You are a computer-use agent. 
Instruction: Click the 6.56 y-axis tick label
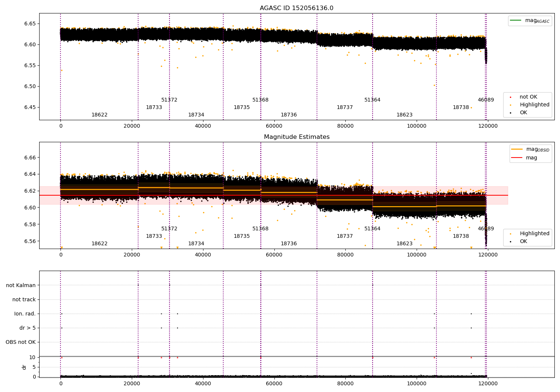30,241
